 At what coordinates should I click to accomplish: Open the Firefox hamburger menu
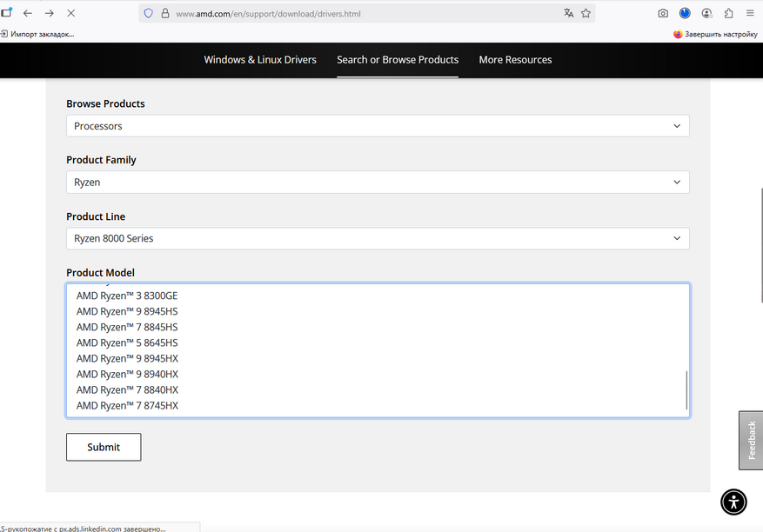[750, 13]
